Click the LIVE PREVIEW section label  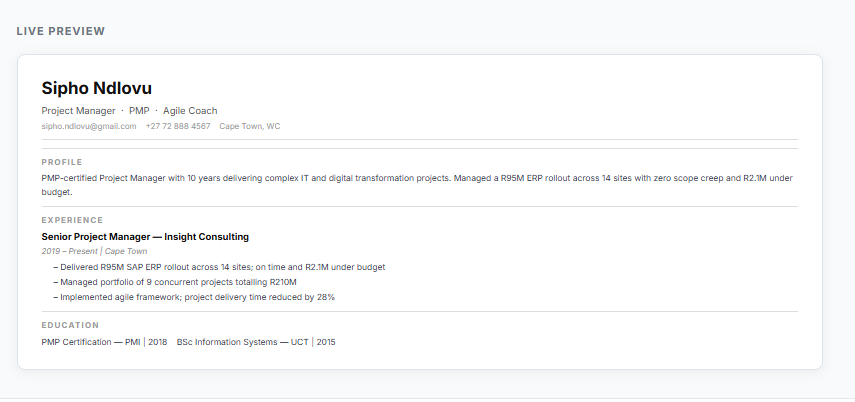coord(61,31)
